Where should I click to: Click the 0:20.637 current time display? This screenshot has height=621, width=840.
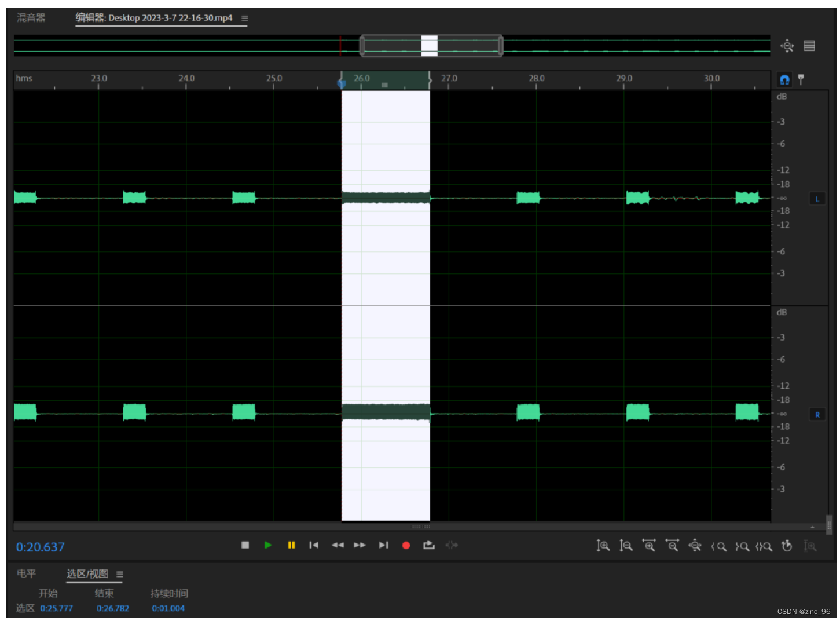41,547
